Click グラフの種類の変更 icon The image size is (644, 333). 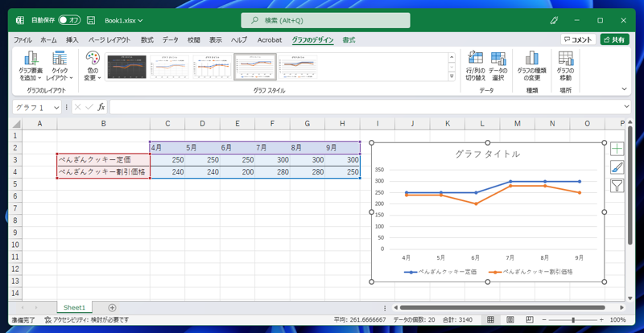coord(531,67)
